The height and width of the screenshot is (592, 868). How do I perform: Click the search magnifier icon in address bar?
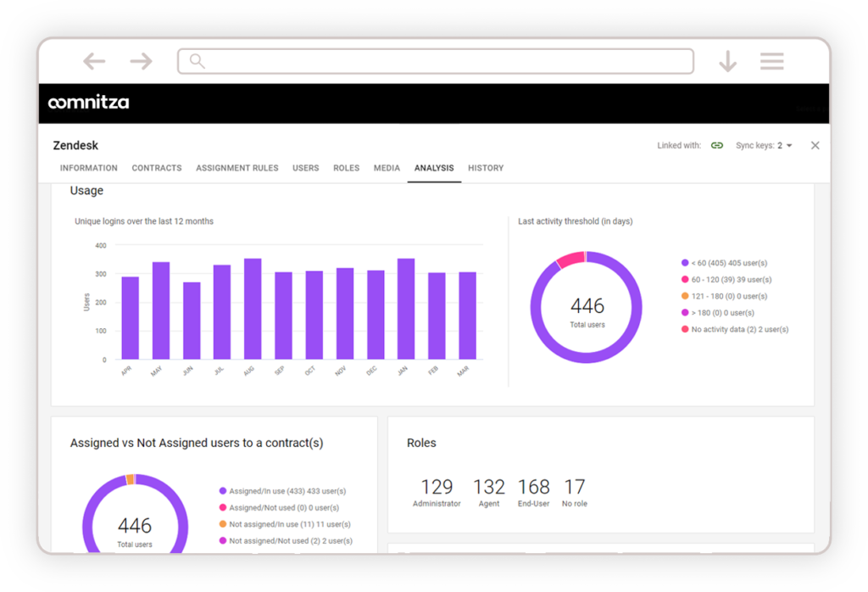[x=197, y=61]
